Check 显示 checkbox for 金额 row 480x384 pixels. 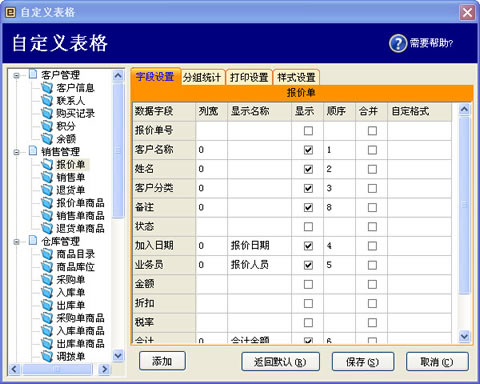[308, 284]
